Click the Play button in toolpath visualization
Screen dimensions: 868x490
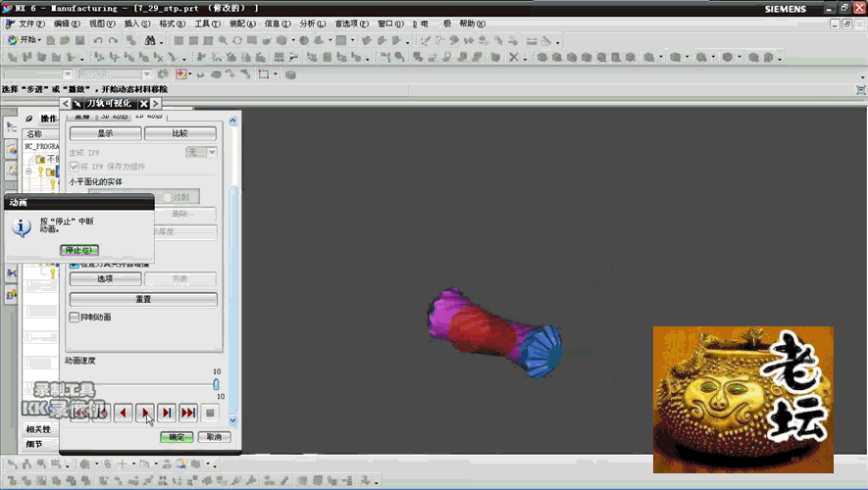tap(145, 413)
